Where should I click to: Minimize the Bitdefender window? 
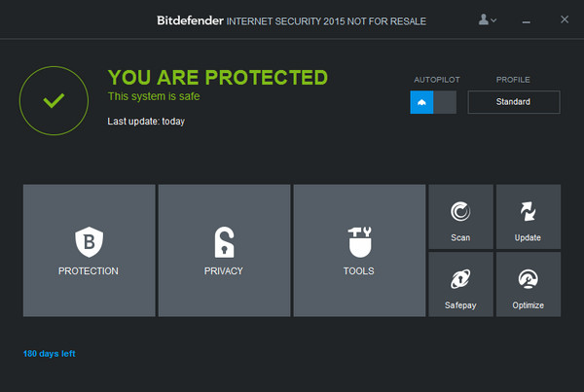click(x=527, y=20)
